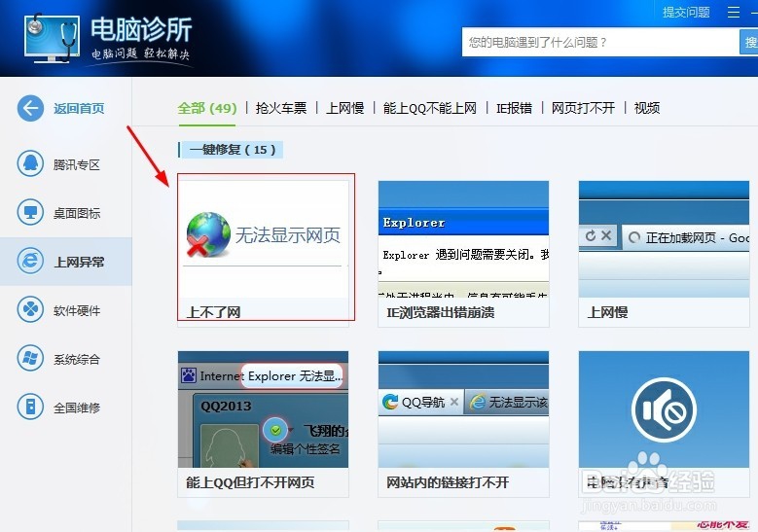The image size is (758, 532).
Task: Select the 桌面图标 monitor icon
Action: tap(30, 212)
